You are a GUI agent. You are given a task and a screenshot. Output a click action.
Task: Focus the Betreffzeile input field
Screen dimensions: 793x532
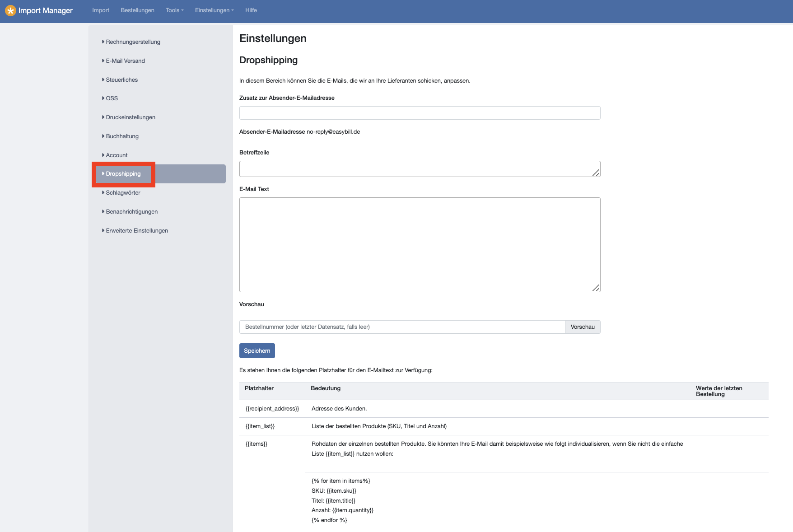[x=415, y=169]
